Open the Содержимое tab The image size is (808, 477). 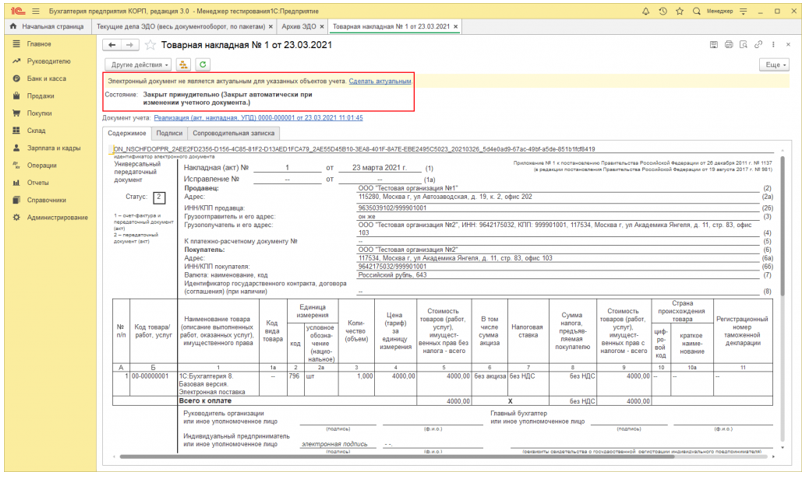tap(127, 133)
